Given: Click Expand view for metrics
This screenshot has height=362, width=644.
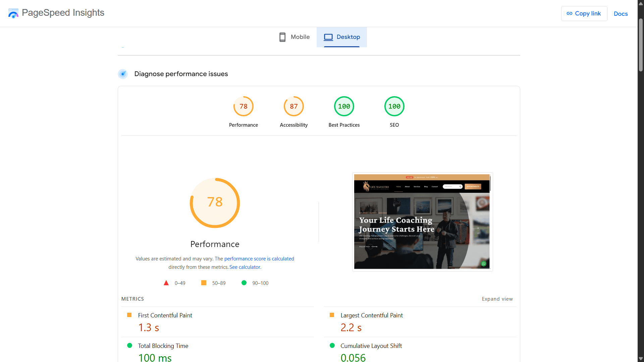Looking at the screenshot, I should point(497,299).
